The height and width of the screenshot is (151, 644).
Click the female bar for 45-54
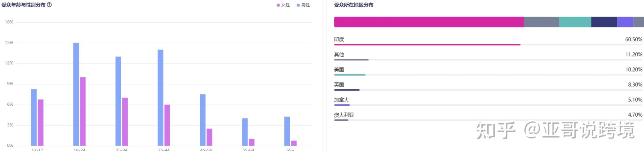coord(209,137)
